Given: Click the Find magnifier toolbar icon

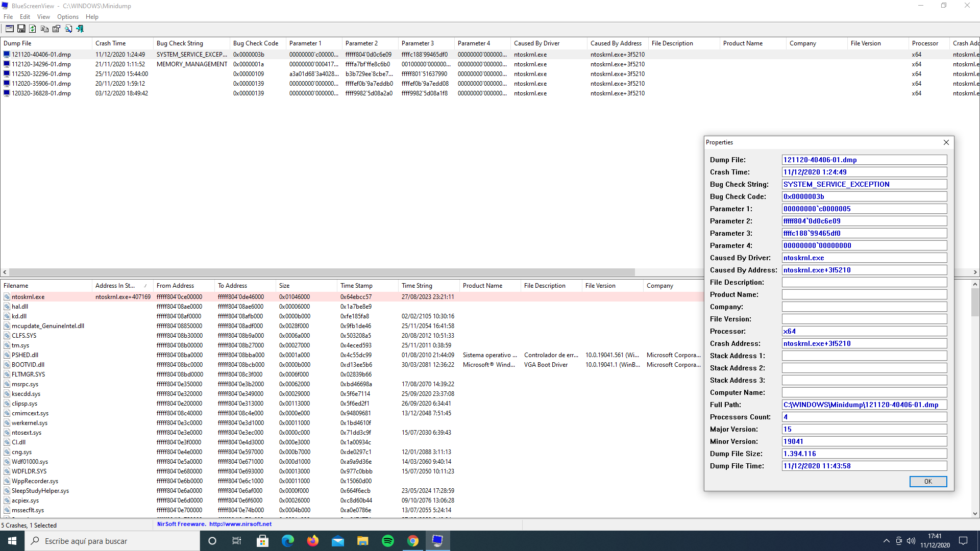Looking at the screenshot, I should click(x=68, y=29).
